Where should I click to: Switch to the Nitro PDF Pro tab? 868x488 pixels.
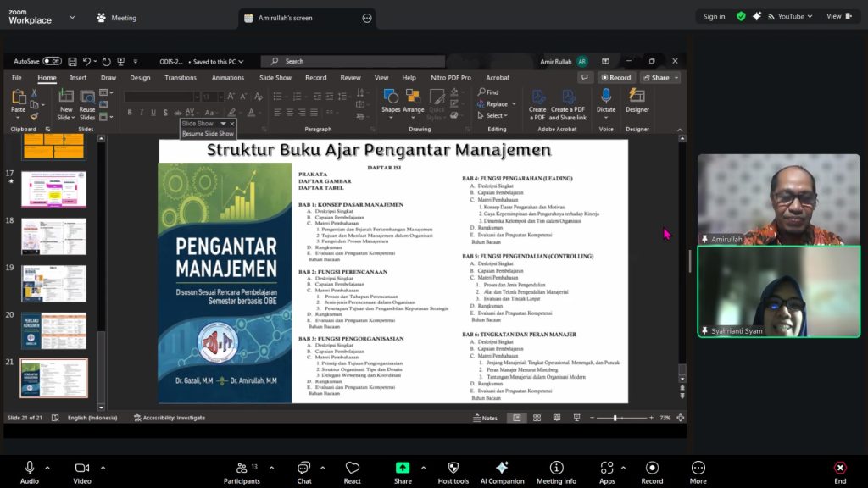point(450,77)
